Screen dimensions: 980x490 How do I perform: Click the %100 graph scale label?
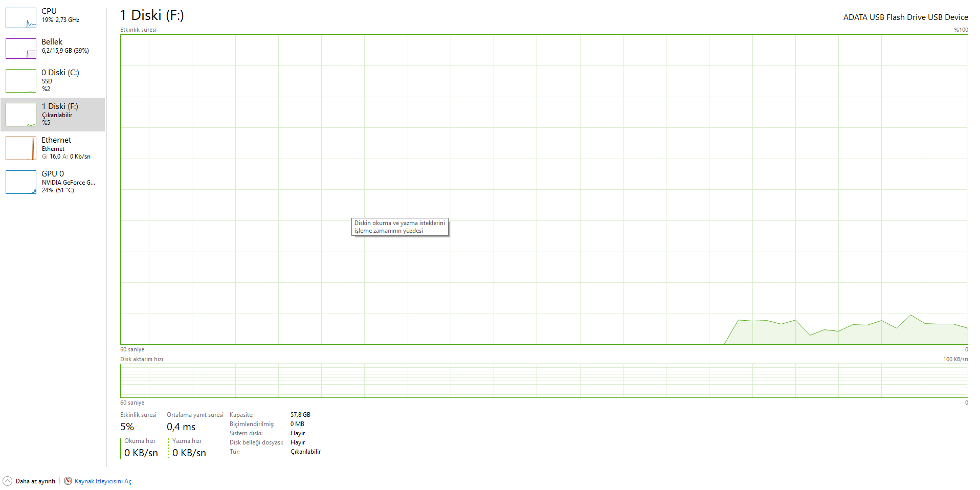point(961,30)
